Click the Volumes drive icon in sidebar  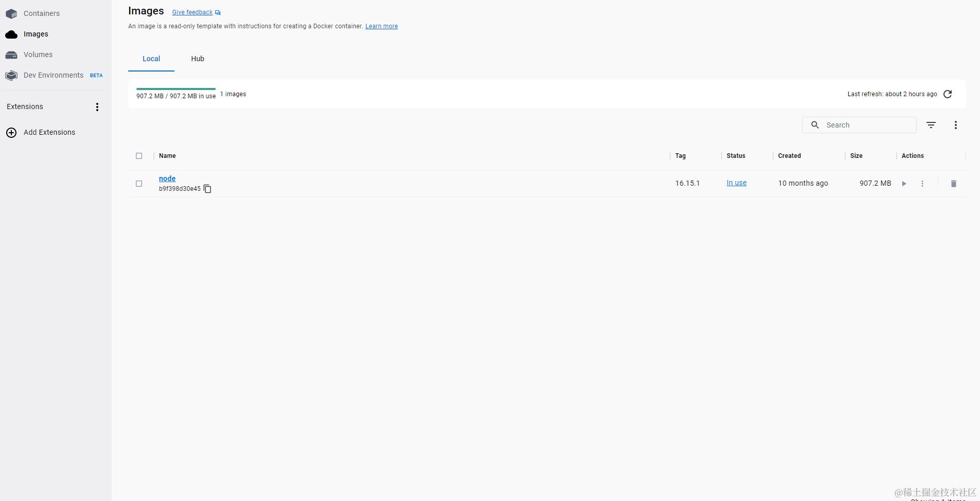click(11, 55)
